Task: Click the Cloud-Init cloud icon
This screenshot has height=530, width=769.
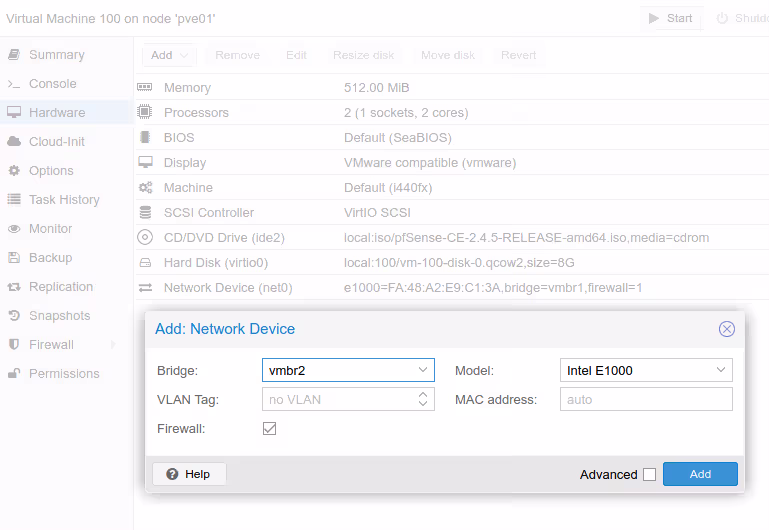Action: [x=14, y=142]
